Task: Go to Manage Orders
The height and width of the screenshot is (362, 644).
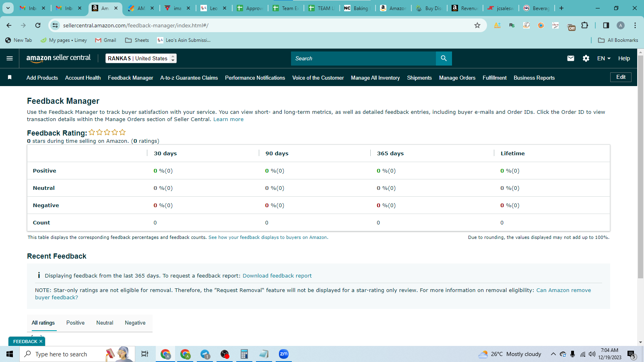Action: 457,78
